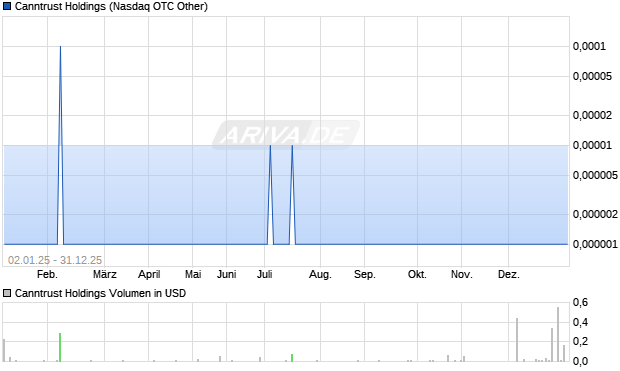Click the tallest December volume bar
The width and height of the screenshot is (620, 371).
click(x=558, y=334)
